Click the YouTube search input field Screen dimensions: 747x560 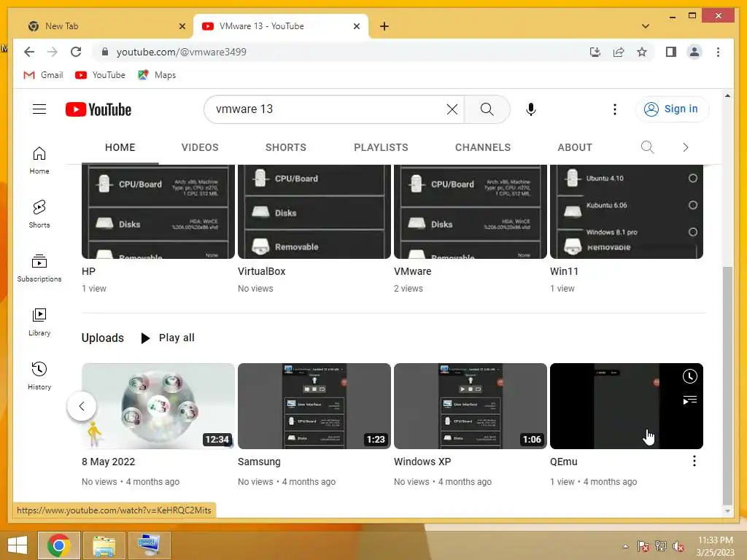pyautogui.click(x=329, y=109)
